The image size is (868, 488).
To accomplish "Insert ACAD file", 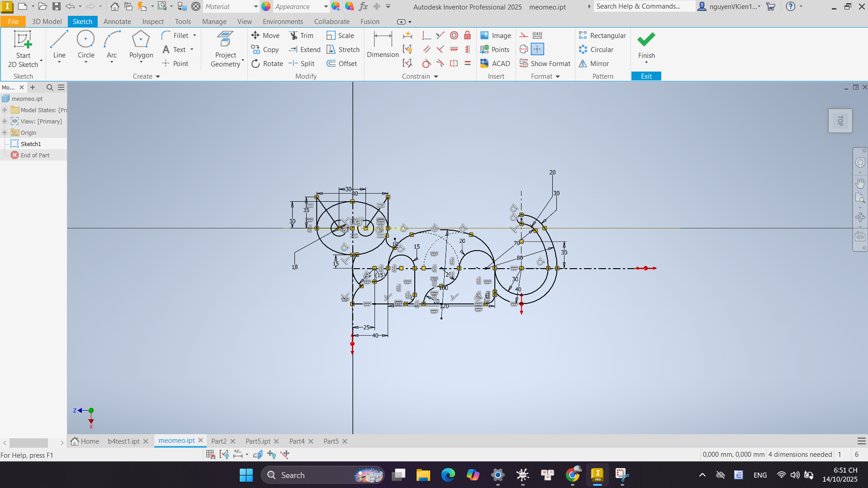I will coord(495,63).
